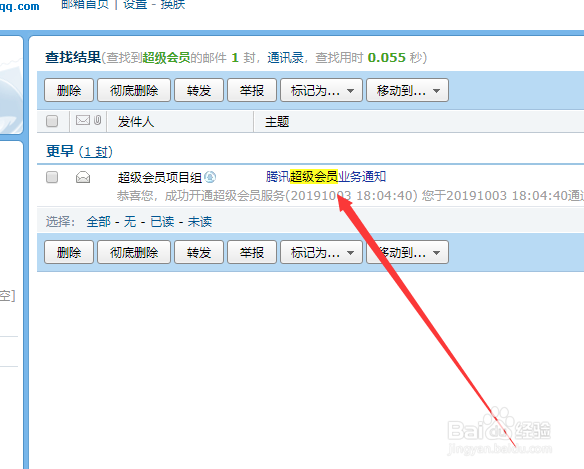Tick the select-all checkbox in header row
This screenshot has height=469, width=584.
[52, 121]
